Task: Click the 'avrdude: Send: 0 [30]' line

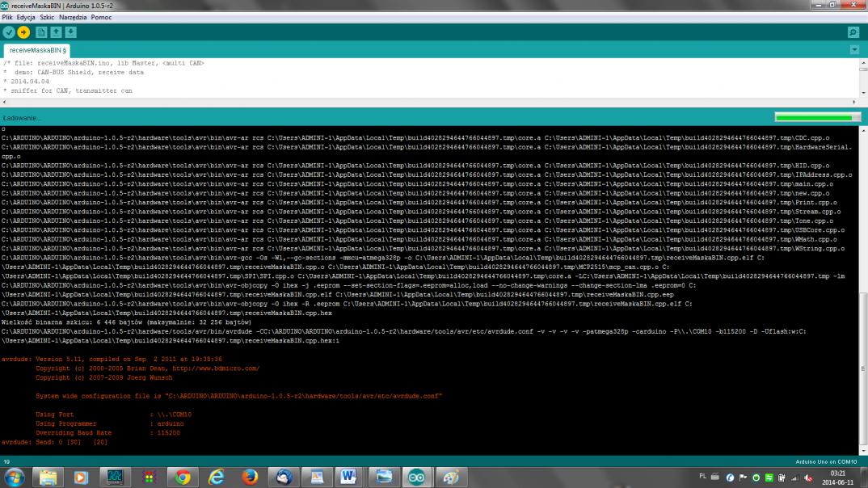Action: pos(54,442)
